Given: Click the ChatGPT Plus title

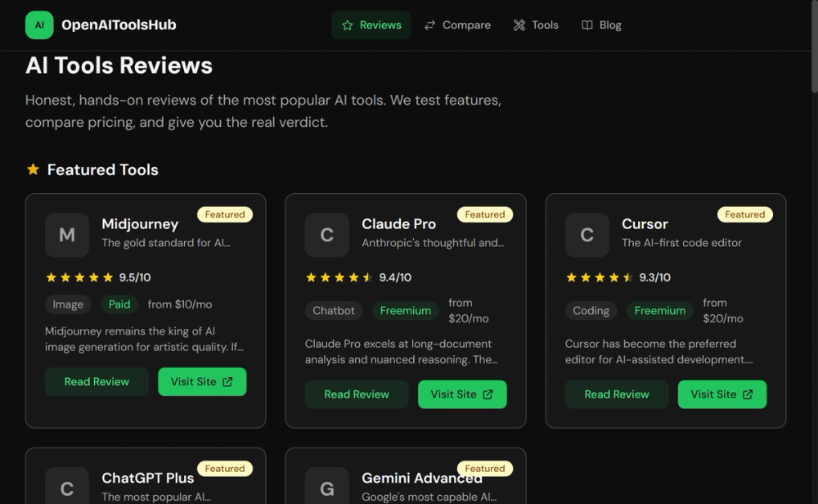Looking at the screenshot, I should 147,478.
